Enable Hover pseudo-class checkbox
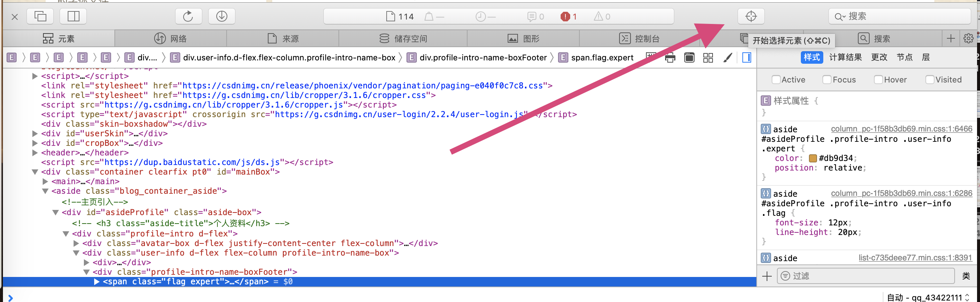Viewport: 980px width, 302px height. click(x=878, y=80)
